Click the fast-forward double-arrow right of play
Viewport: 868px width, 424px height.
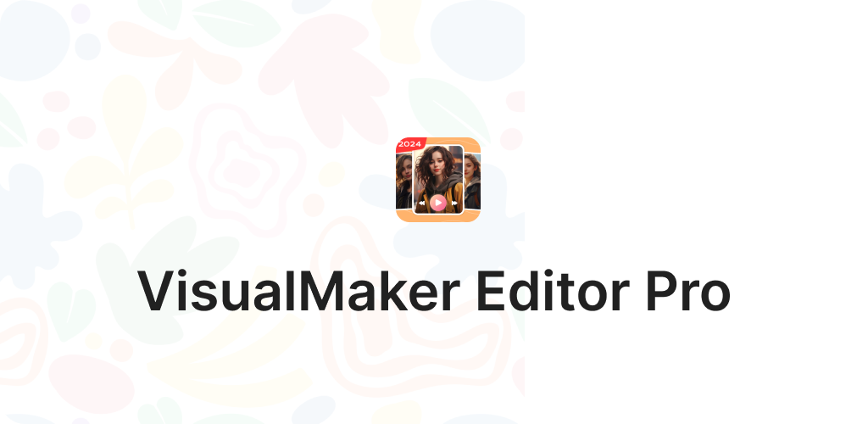454,204
